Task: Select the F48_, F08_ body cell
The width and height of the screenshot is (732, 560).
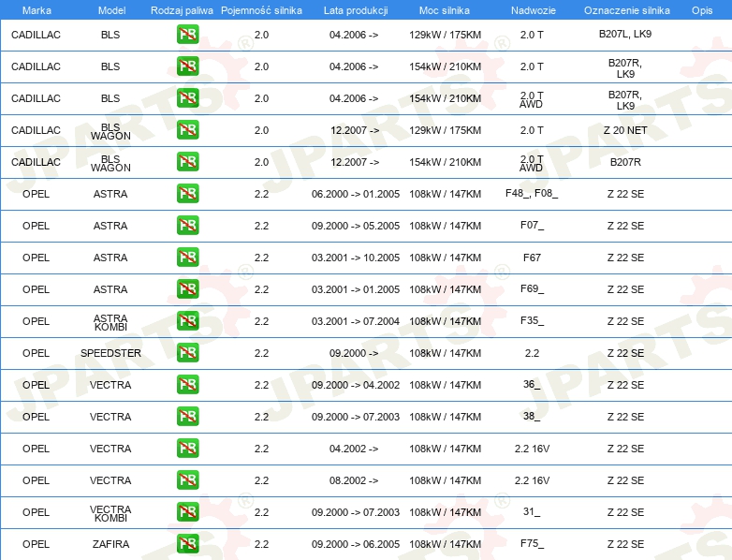Action: pos(532,193)
